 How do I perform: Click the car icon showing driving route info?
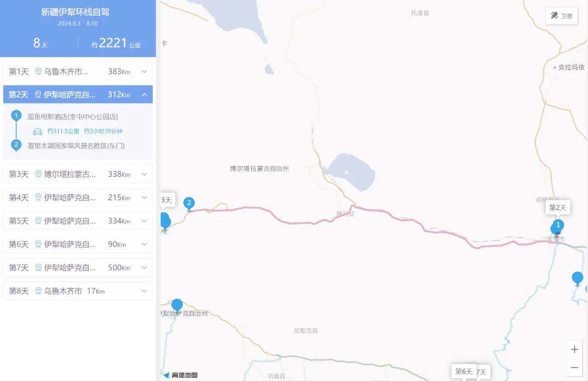point(37,131)
